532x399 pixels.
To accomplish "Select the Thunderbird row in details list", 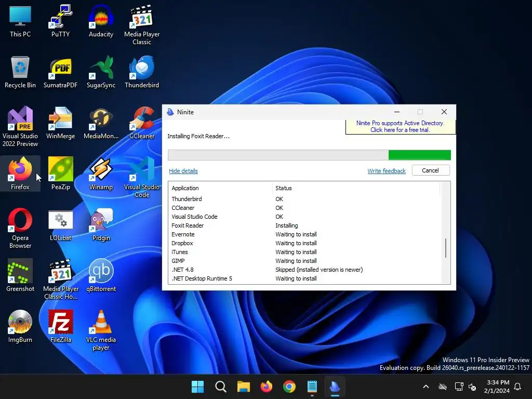I will click(x=304, y=199).
